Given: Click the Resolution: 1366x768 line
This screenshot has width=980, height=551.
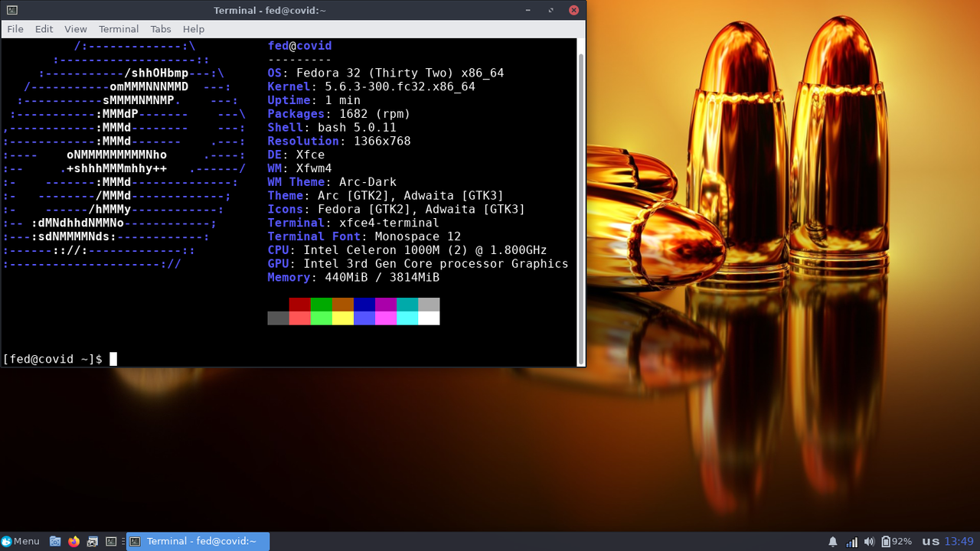Looking at the screenshot, I should point(339,142).
